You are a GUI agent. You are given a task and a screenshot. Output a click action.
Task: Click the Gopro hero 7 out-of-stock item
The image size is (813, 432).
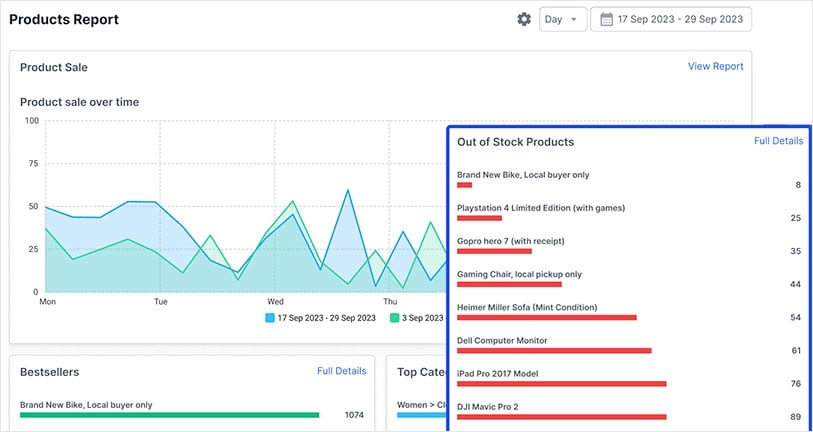(x=511, y=241)
